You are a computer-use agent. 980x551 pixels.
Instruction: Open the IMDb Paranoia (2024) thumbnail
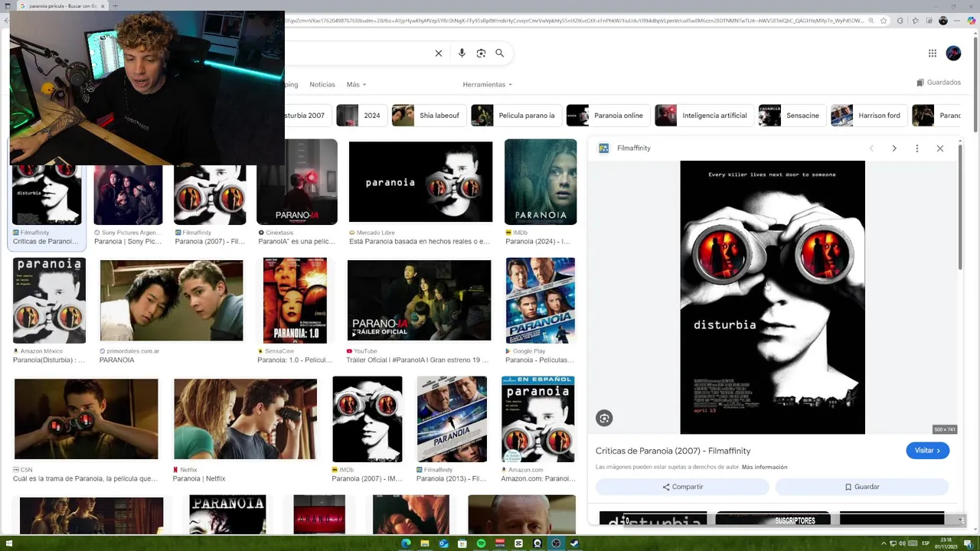541,182
